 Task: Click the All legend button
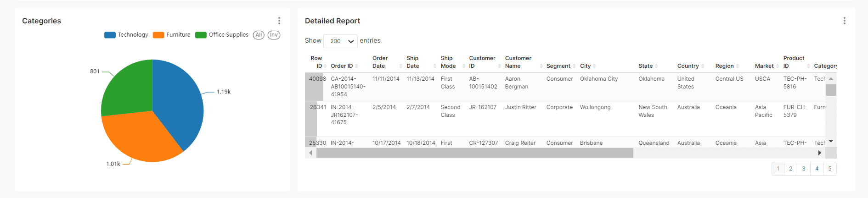[259, 35]
